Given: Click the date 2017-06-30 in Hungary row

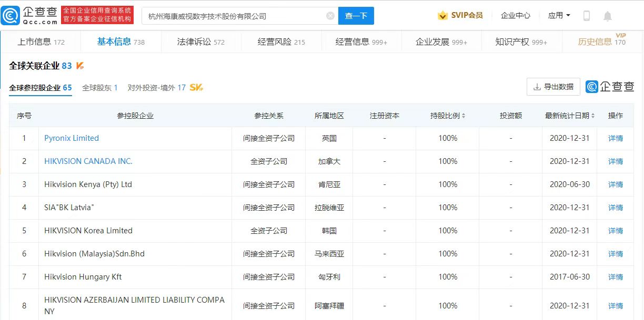Looking at the screenshot, I should (569, 277).
